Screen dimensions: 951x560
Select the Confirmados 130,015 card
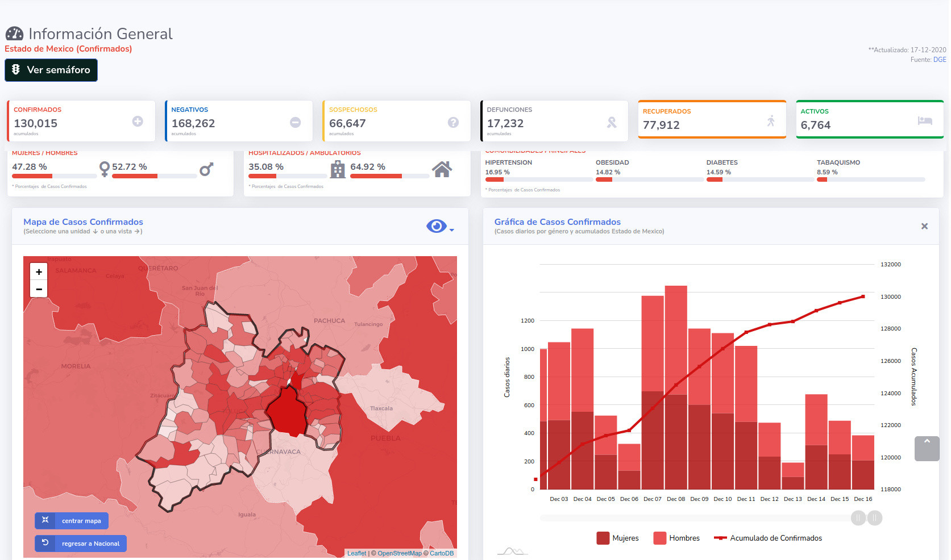pyautogui.click(x=81, y=121)
